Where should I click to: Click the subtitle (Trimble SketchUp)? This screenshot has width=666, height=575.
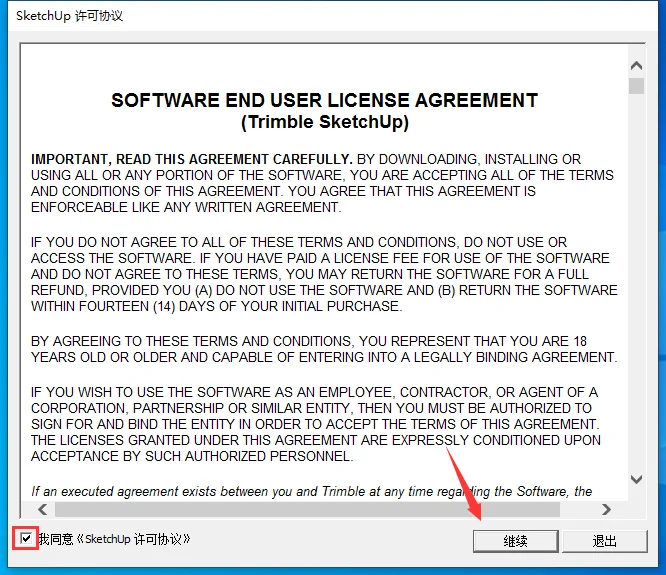[x=325, y=122]
